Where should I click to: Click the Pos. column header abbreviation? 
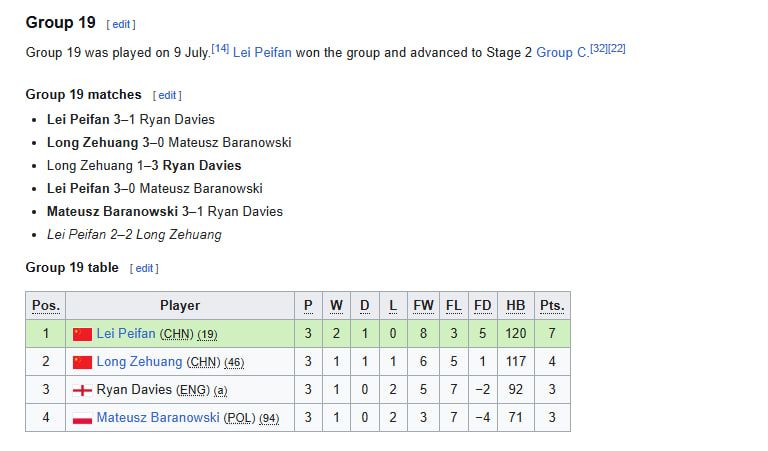[x=46, y=306]
